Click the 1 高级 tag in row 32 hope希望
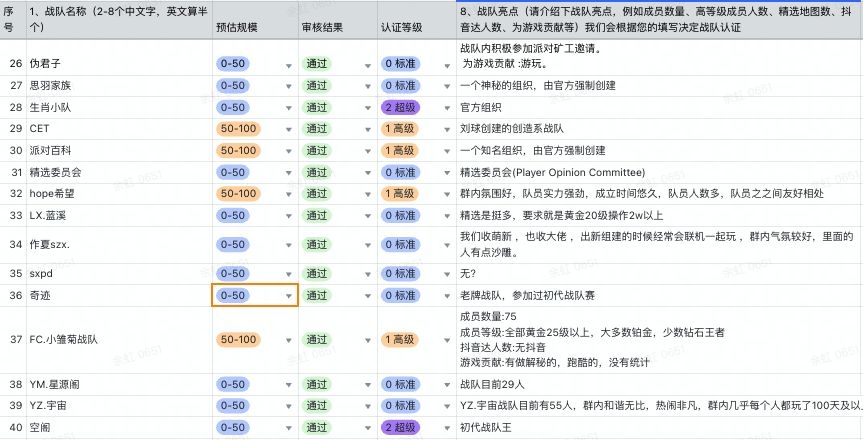This screenshot has width=863, height=440. (x=400, y=194)
